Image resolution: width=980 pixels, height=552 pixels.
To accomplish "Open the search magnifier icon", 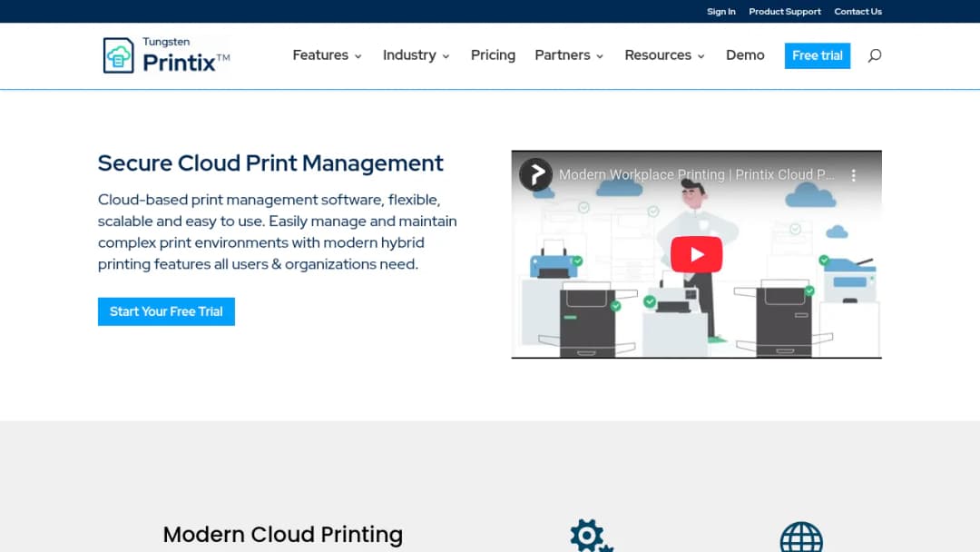I will [x=875, y=55].
